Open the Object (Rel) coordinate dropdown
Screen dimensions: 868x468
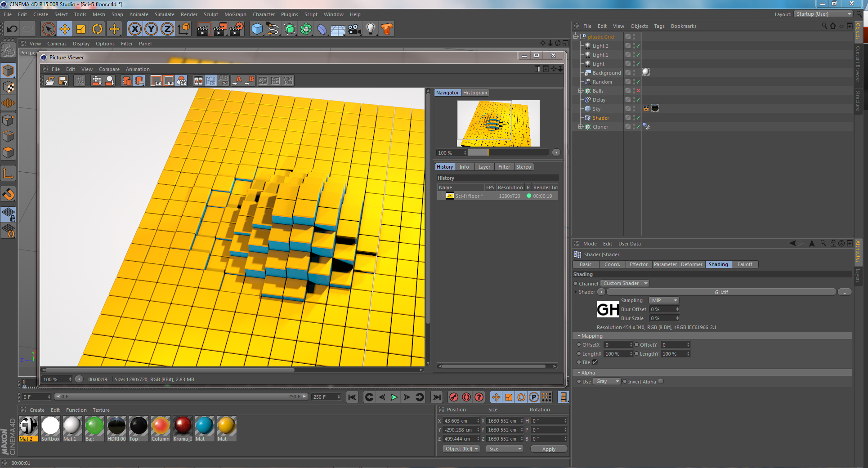[462, 449]
